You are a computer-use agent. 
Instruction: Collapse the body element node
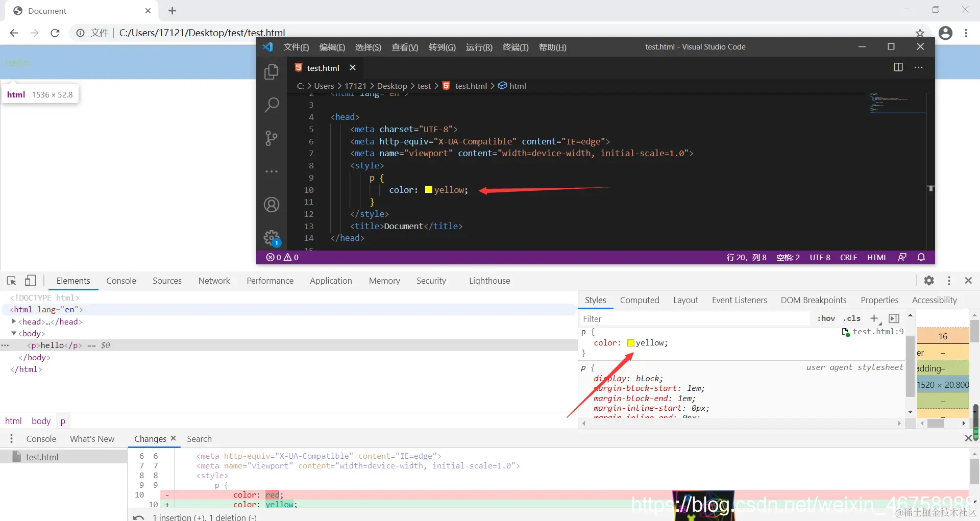click(x=14, y=333)
